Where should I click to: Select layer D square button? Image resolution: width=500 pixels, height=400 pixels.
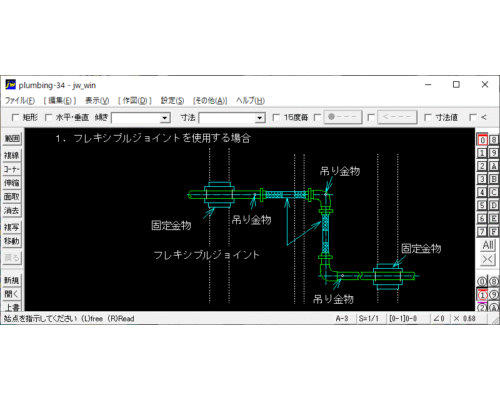[494, 205]
